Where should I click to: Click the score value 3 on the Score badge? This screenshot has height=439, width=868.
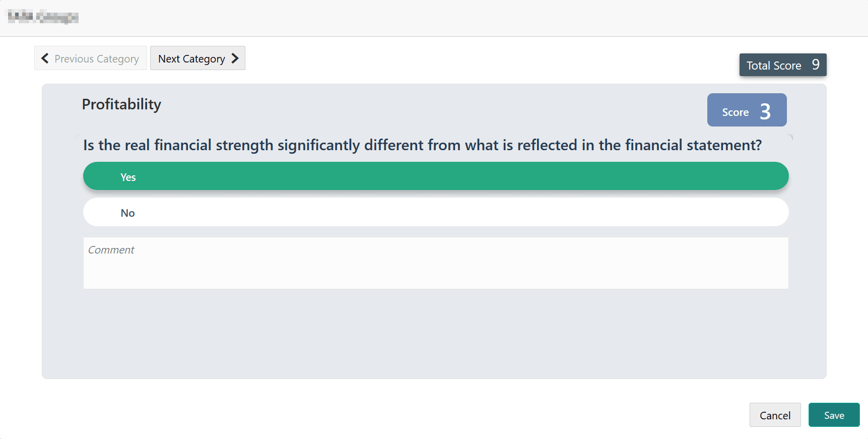coord(766,111)
